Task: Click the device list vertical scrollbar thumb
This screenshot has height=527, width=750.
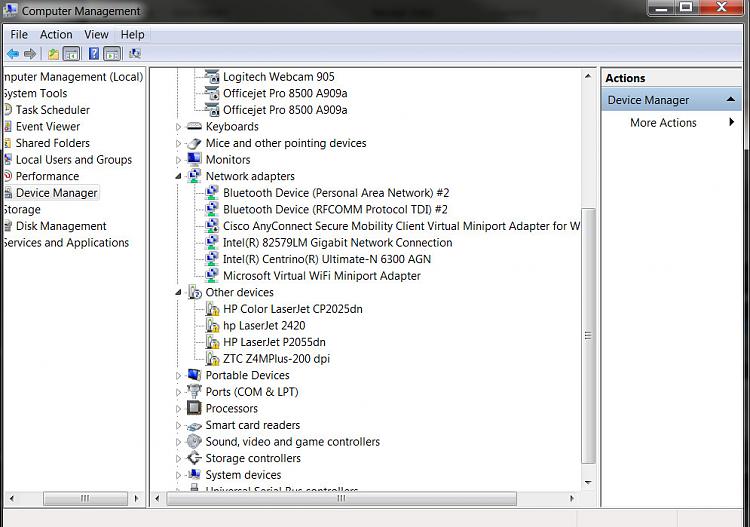Action: click(x=588, y=336)
